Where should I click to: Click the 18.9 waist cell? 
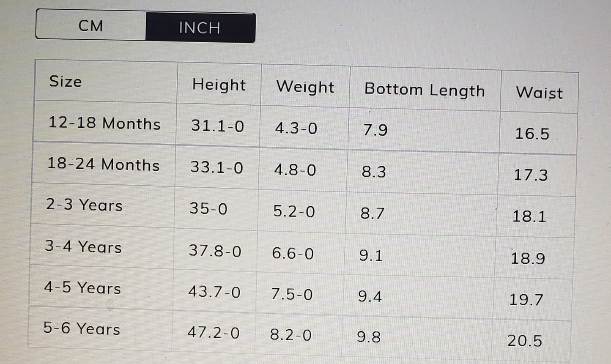(x=528, y=258)
